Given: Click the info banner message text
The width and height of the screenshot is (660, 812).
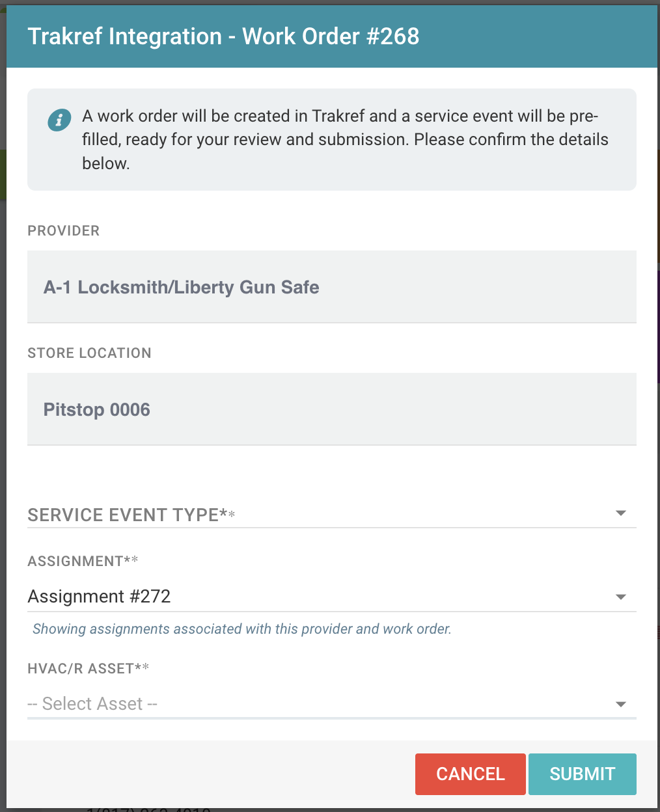Looking at the screenshot, I should 345,139.
